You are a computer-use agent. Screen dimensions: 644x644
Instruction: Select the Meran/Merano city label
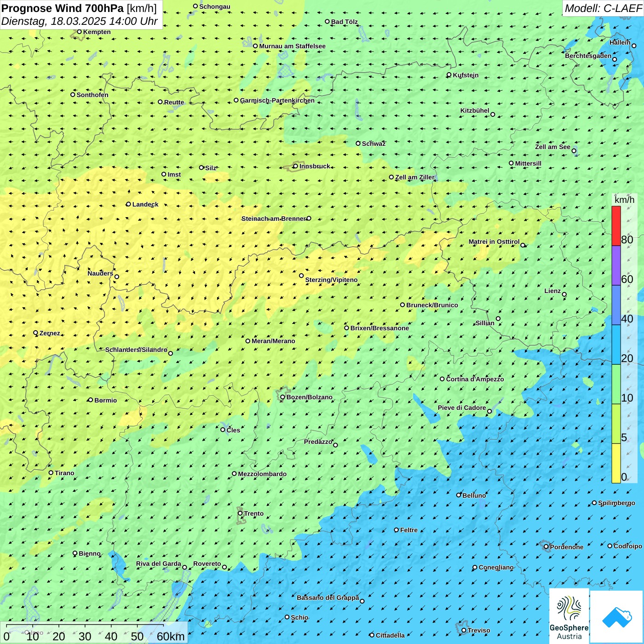273,341
